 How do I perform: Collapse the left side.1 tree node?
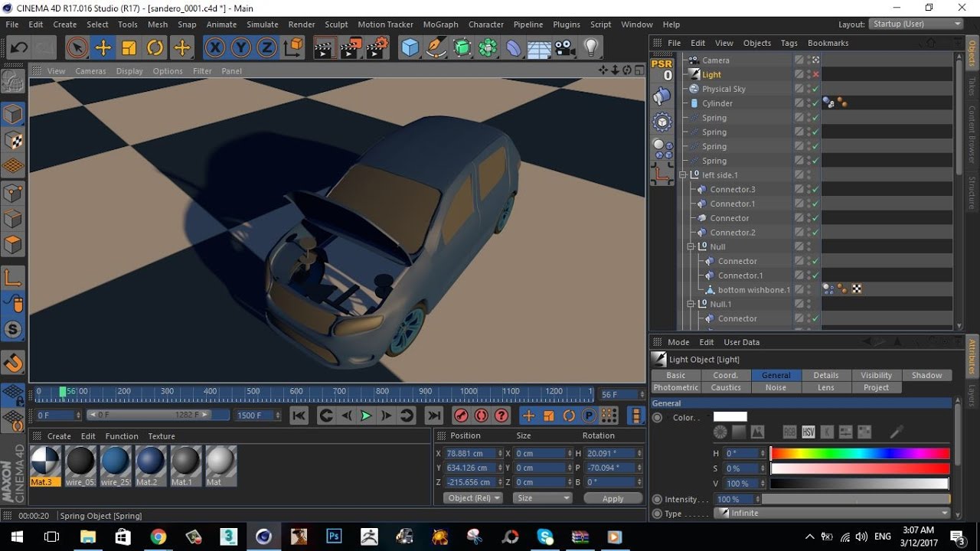coord(683,175)
